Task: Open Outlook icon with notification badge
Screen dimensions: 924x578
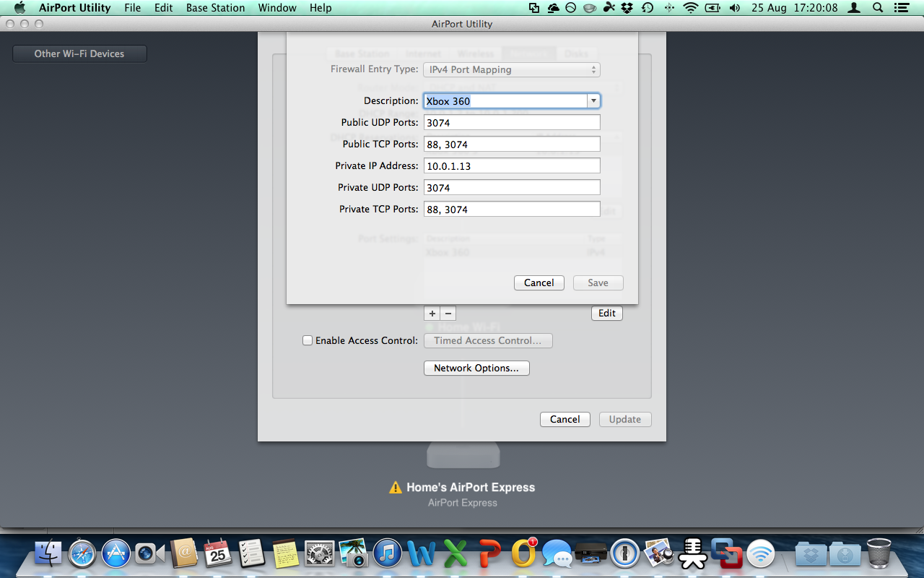Action: pos(523,553)
